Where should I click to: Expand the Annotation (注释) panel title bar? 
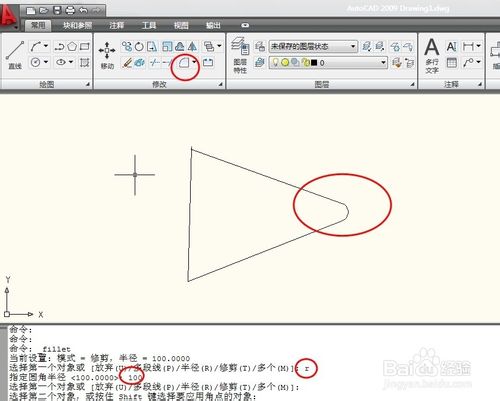tap(451, 84)
